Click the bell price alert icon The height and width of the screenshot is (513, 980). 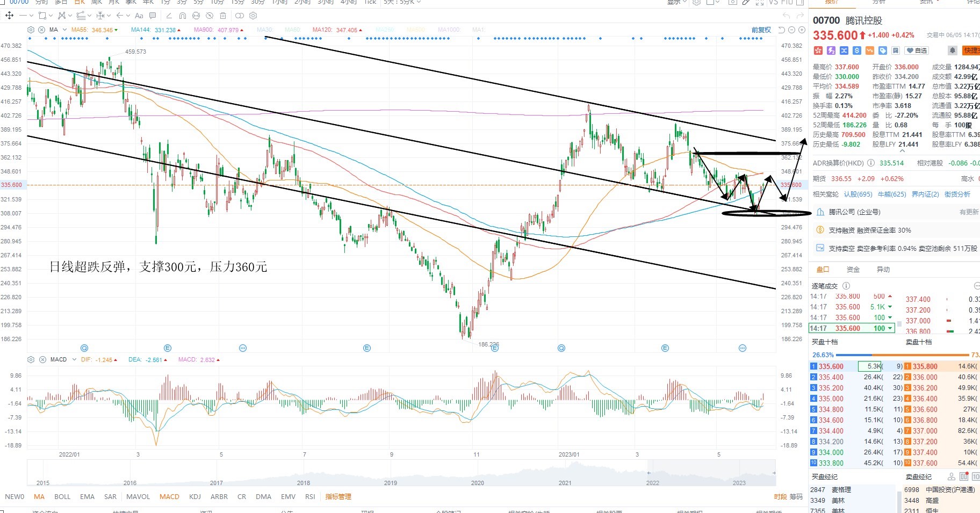coord(953,50)
